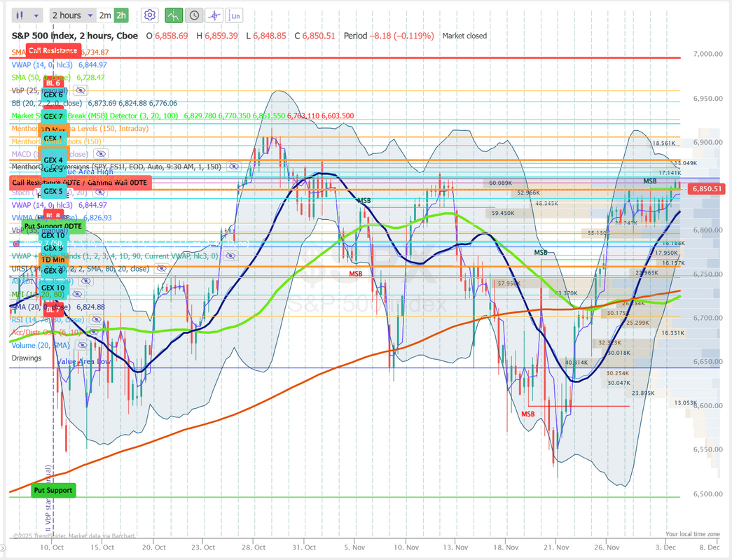This screenshot has width=732, height=560.
Task: Toggle visibility of MACD indicator
Action: pyautogui.click(x=99, y=154)
